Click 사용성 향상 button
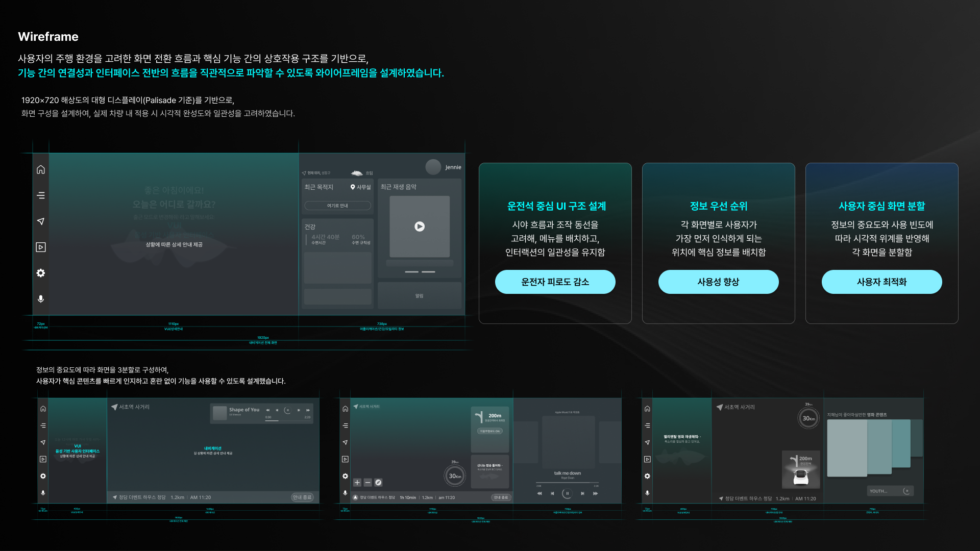 click(718, 282)
